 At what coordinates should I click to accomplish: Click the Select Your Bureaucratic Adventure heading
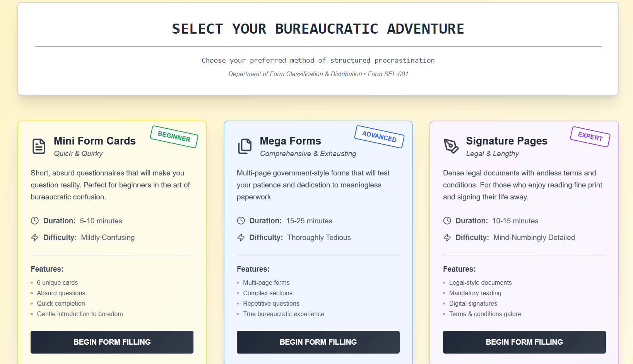[318, 29]
